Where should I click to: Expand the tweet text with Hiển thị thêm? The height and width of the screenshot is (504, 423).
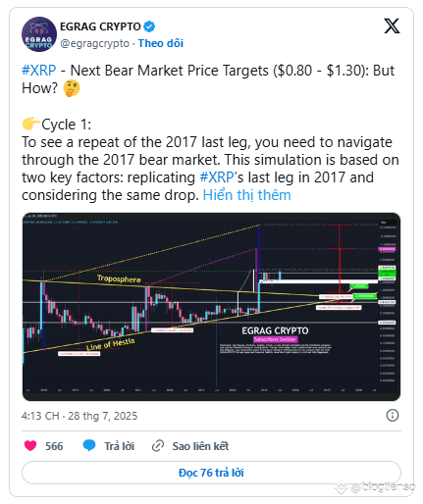pos(246,195)
